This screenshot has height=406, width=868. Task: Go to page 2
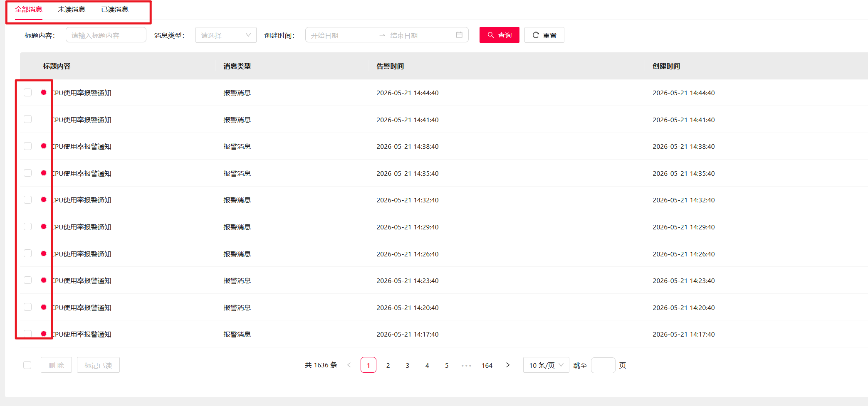pyautogui.click(x=388, y=365)
